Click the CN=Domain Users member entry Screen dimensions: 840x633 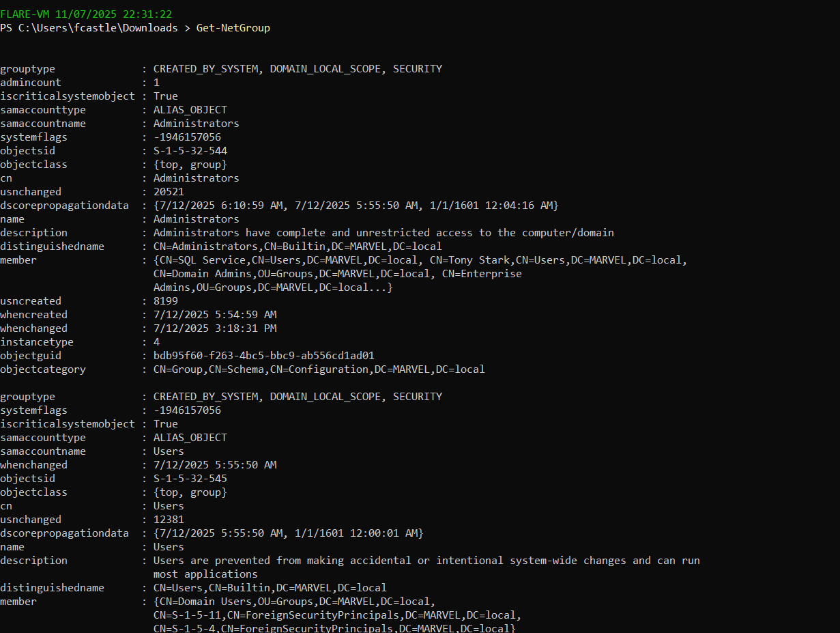[295, 602]
